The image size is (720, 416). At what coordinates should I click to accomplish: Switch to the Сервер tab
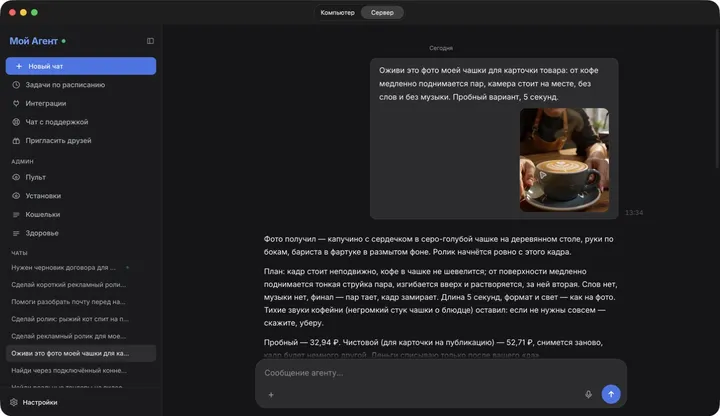point(382,12)
